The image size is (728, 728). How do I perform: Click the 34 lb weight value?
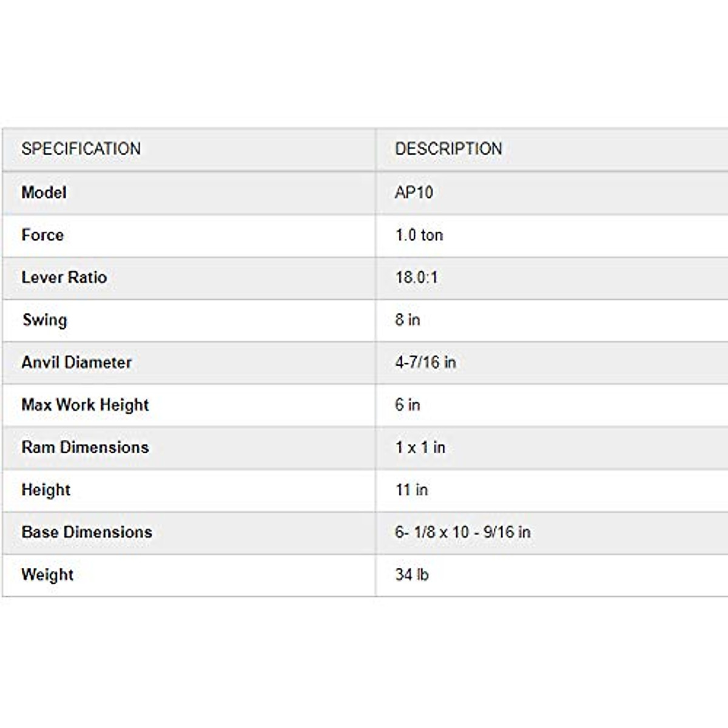[412, 575]
